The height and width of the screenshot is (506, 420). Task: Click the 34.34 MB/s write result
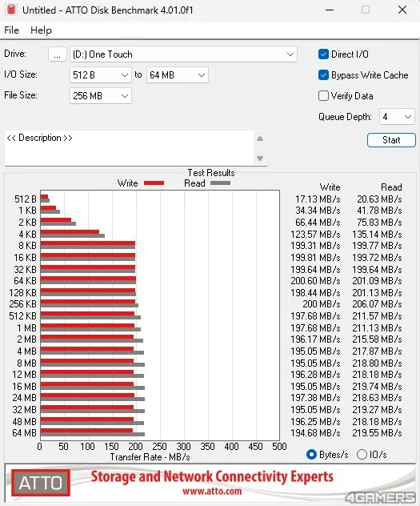[318, 211]
